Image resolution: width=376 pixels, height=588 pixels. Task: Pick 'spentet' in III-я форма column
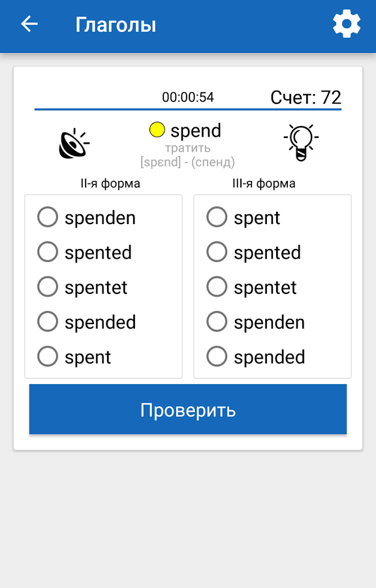(x=252, y=287)
